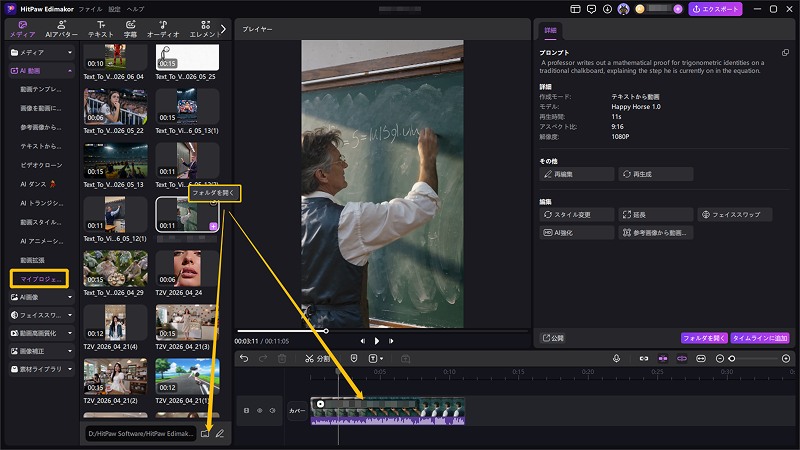Click the player progress bar handle
The image size is (800, 450).
click(x=326, y=331)
